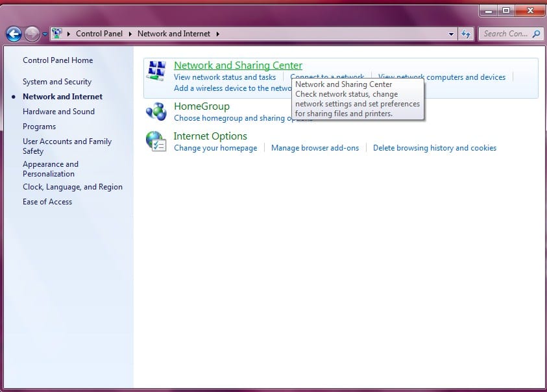The image size is (547, 392).
Task: Expand the arrow after Control Panel breadcrumb
Action: pos(130,34)
